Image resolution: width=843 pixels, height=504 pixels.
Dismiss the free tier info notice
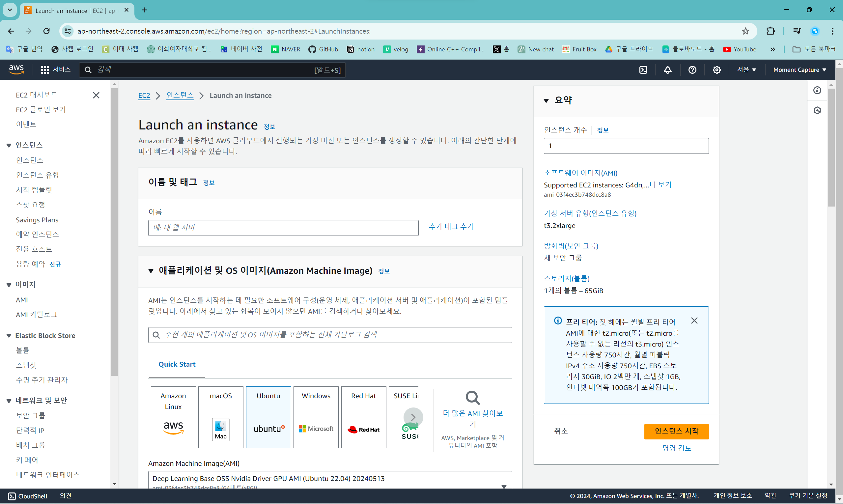tap(694, 321)
